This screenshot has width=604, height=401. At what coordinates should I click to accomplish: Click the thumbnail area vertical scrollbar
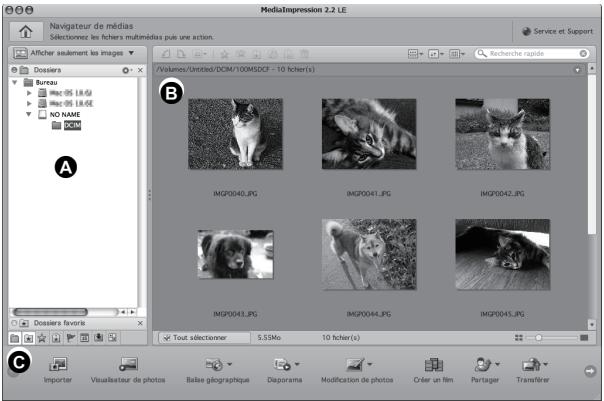pyautogui.click(x=592, y=154)
